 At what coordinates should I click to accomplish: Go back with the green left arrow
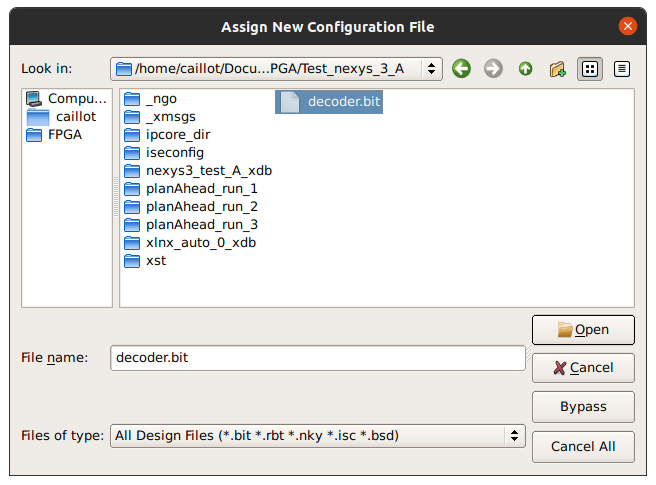pyautogui.click(x=461, y=69)
